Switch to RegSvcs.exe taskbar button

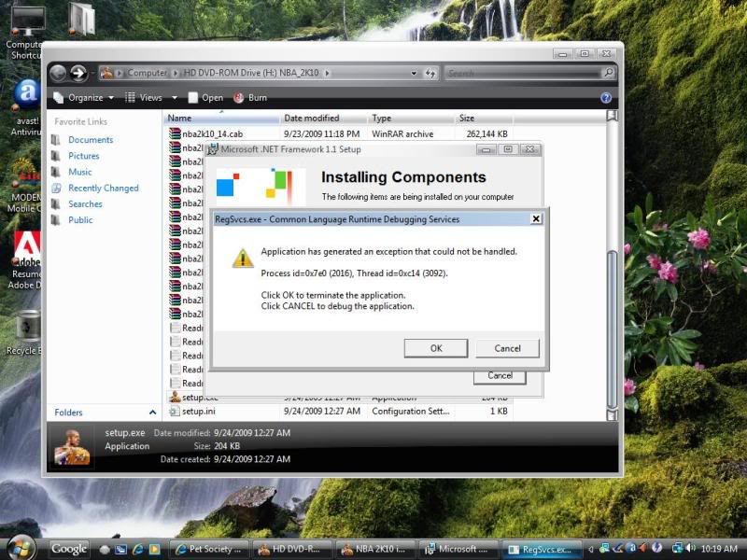(542, 549)
